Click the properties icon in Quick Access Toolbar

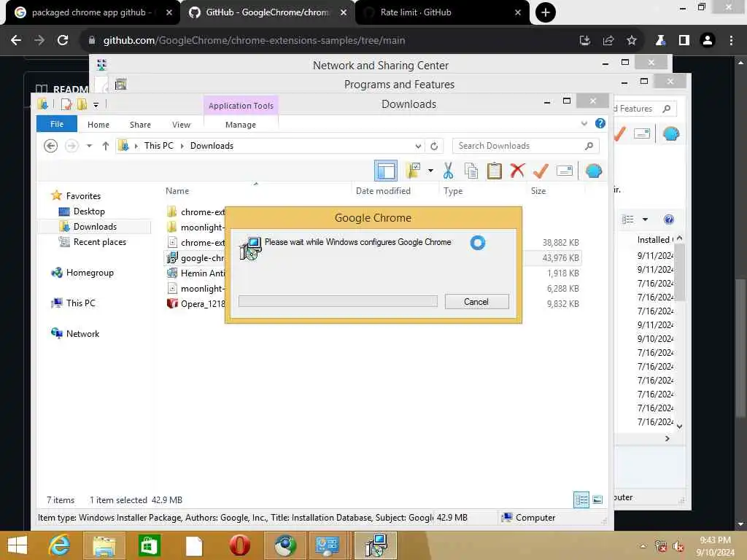(x=66, y=104)
